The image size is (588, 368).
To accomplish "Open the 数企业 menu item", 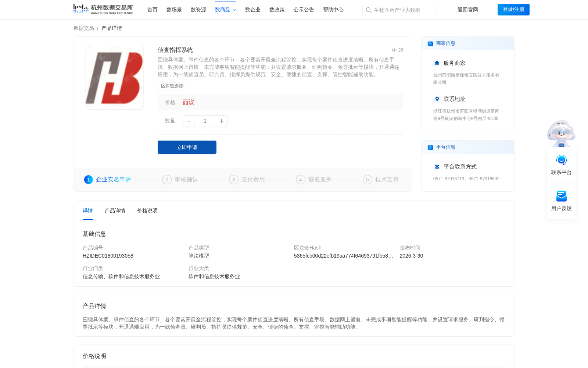I will [253, 10].
